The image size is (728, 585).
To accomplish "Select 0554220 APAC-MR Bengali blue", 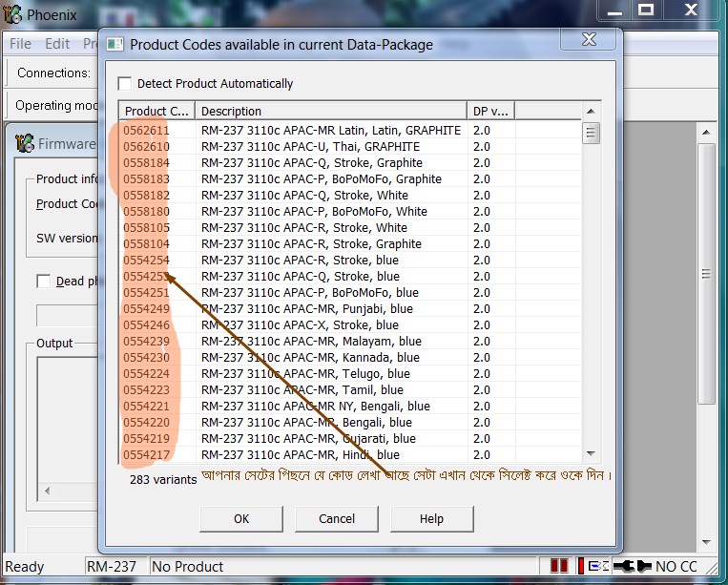I will (x=350, y=423).
